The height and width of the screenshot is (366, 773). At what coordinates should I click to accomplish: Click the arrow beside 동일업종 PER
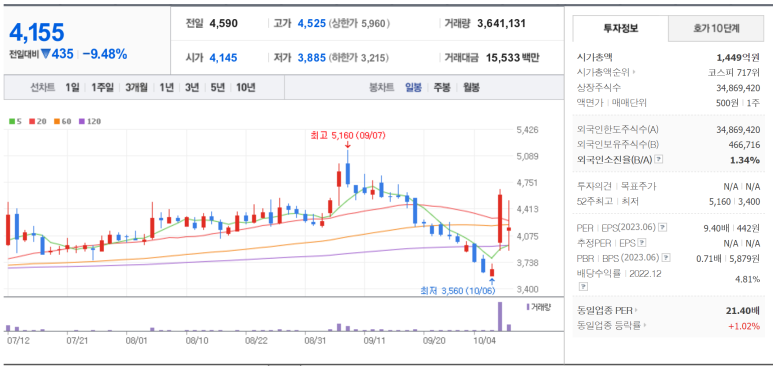(x=636, y=311)
